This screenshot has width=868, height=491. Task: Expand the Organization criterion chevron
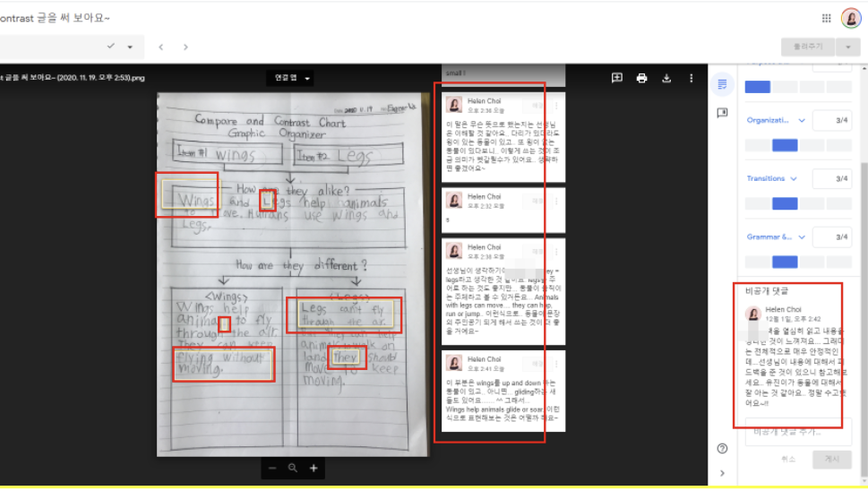coord(802,121)
